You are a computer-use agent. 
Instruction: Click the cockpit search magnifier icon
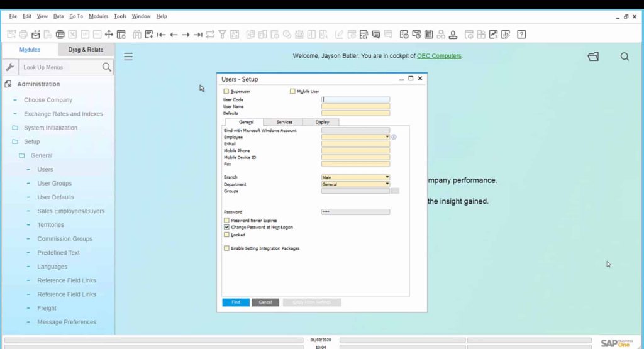625,57
